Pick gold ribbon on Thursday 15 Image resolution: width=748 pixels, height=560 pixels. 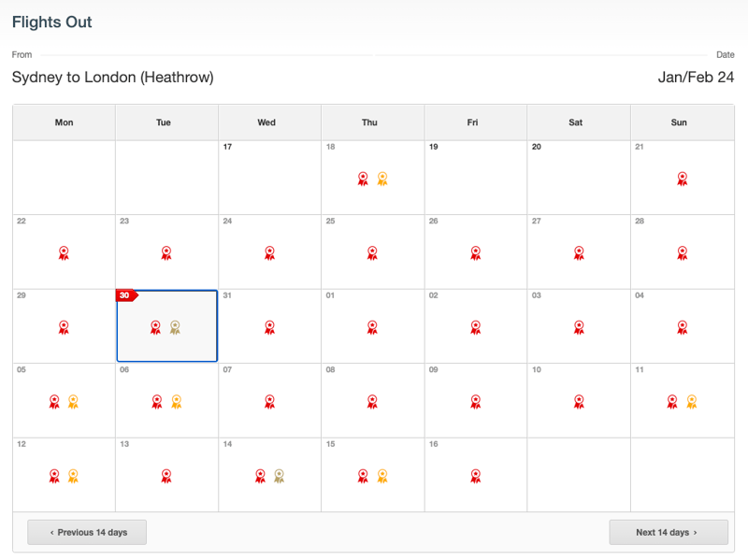382,476
